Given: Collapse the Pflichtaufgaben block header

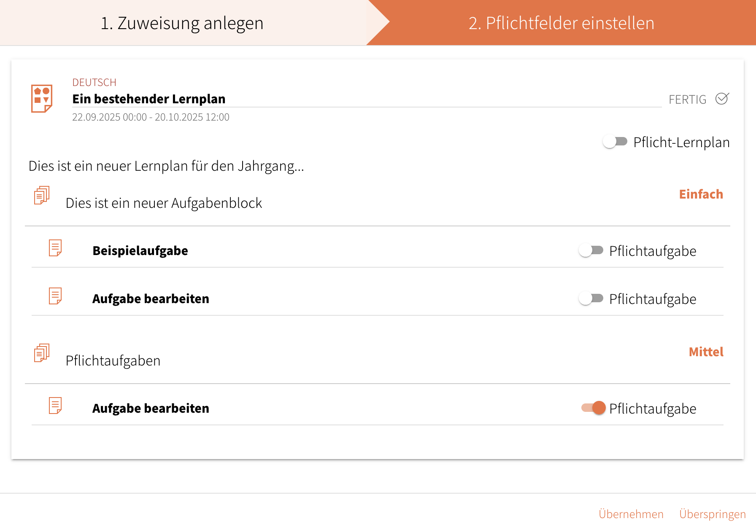Looking at the screenshot, I should (113, 360).
